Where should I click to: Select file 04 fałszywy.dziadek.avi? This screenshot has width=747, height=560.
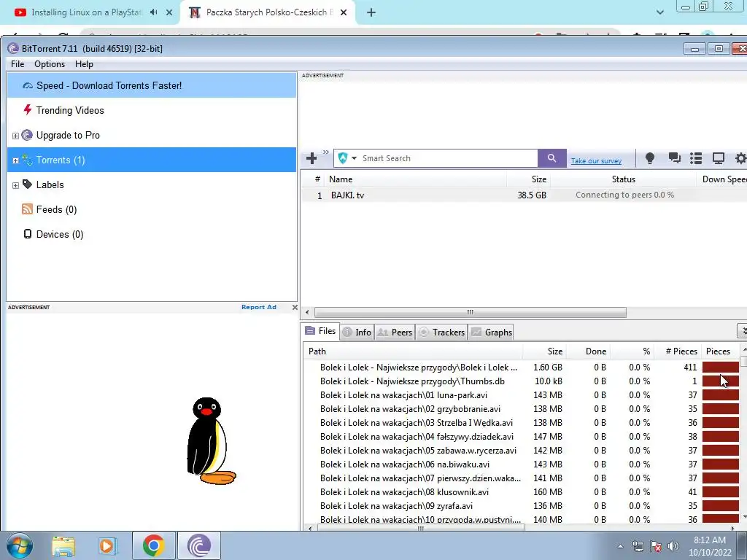pos(522,437)
